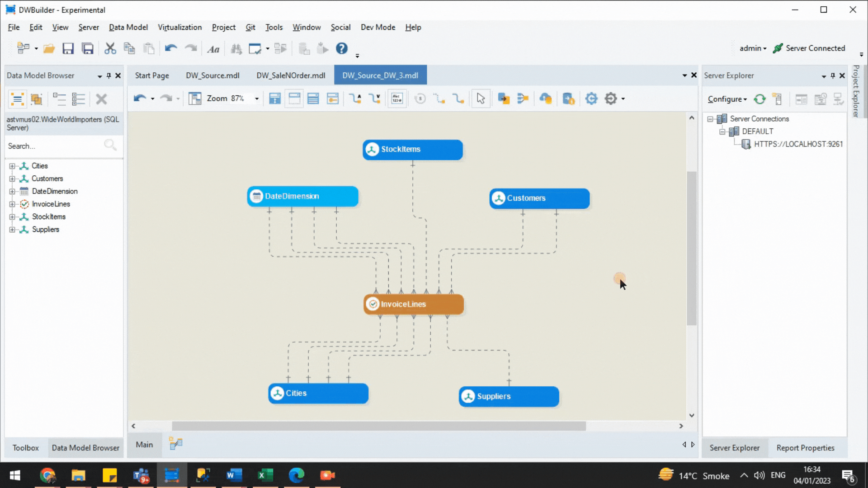Click the green refresh icon in Server Explorer
The height and width of the screenshot is (488, 868).
click(759, 99)
